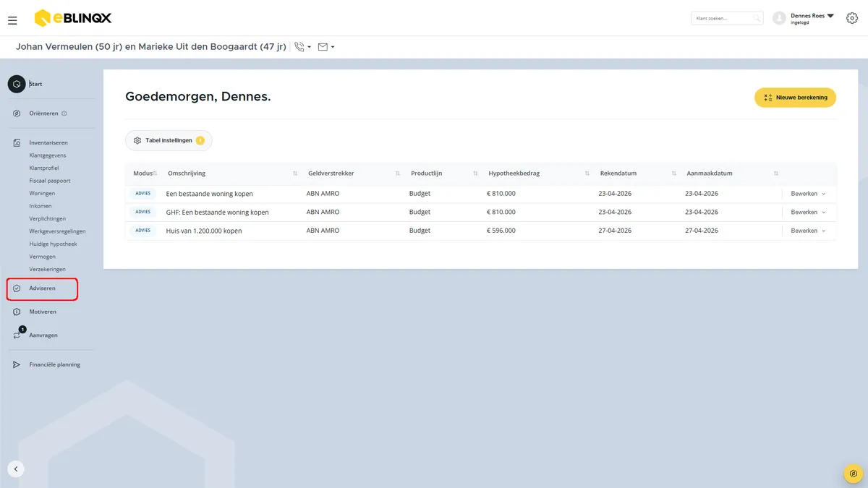Sort the table by Aanmaakdatum
Image resolution: width=868 pixels, height=488 pixels.
(x=776, y=174)
